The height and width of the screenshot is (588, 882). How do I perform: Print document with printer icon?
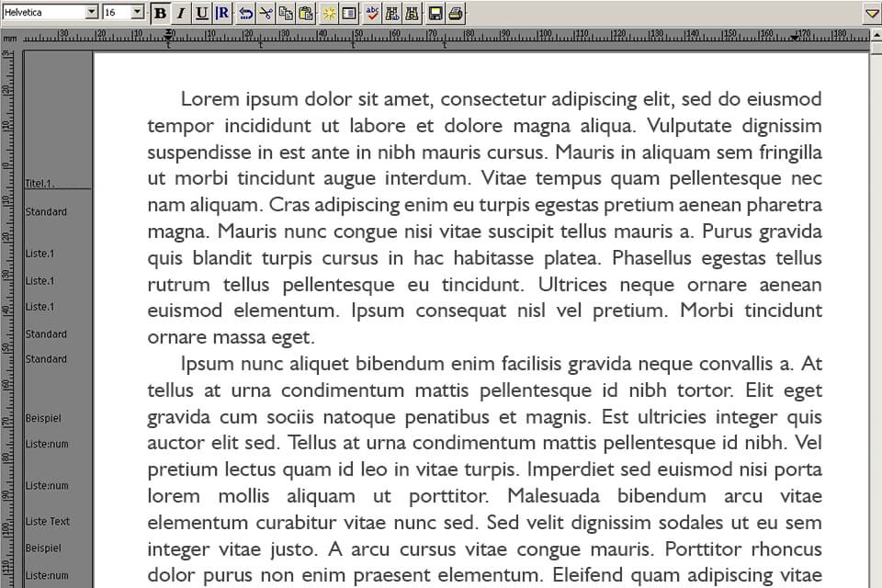[456, 13]
